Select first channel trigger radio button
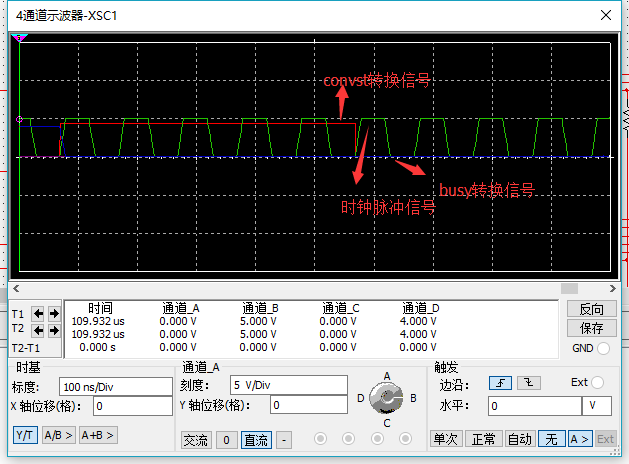The image size is (629, 464). tap(320, 439)
